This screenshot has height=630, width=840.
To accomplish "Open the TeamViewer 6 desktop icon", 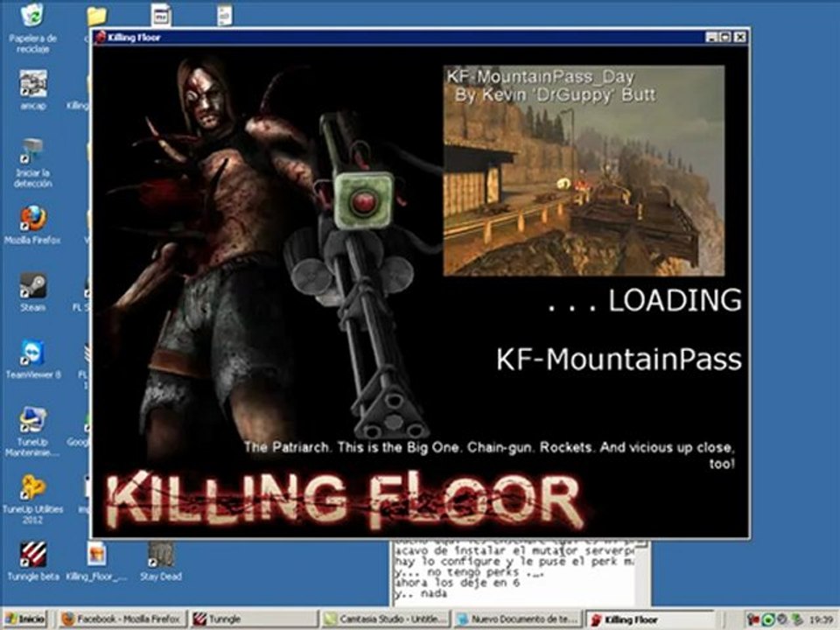I will [x=32, y=360].
